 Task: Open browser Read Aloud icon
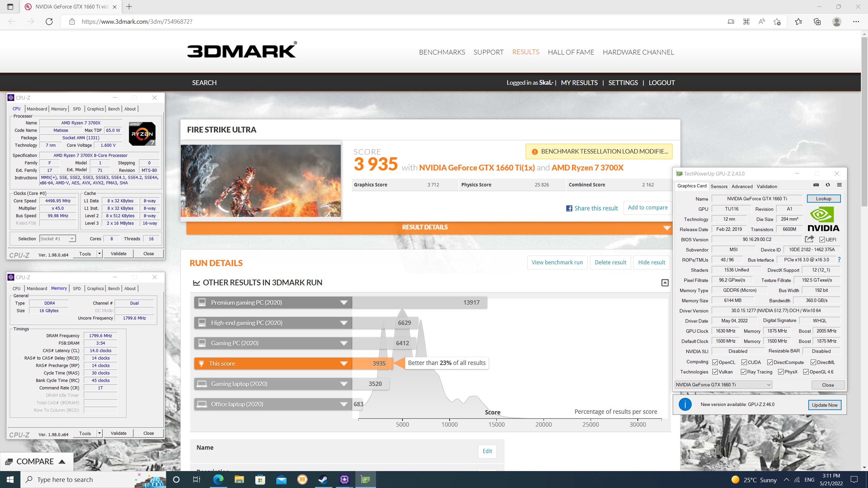(x=762, y=22)
